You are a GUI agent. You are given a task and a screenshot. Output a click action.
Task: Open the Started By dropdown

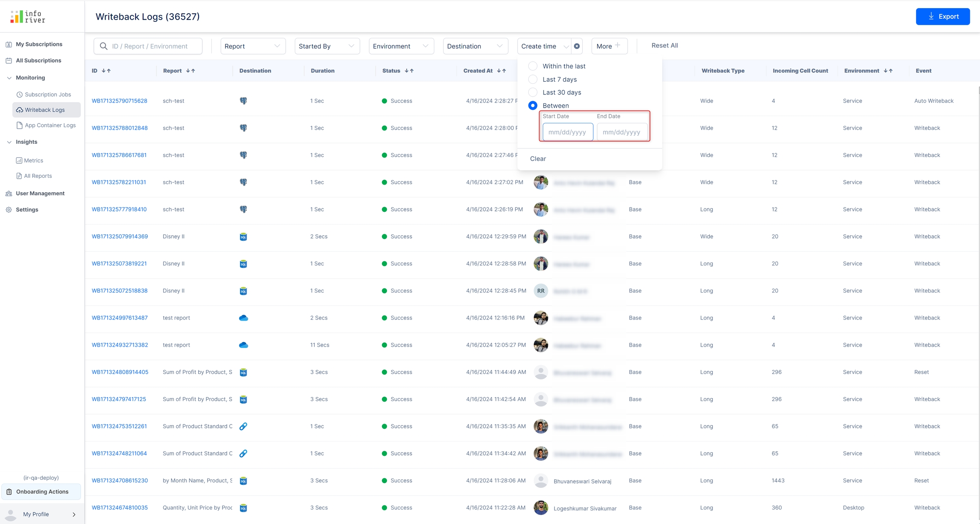point(327,46)
